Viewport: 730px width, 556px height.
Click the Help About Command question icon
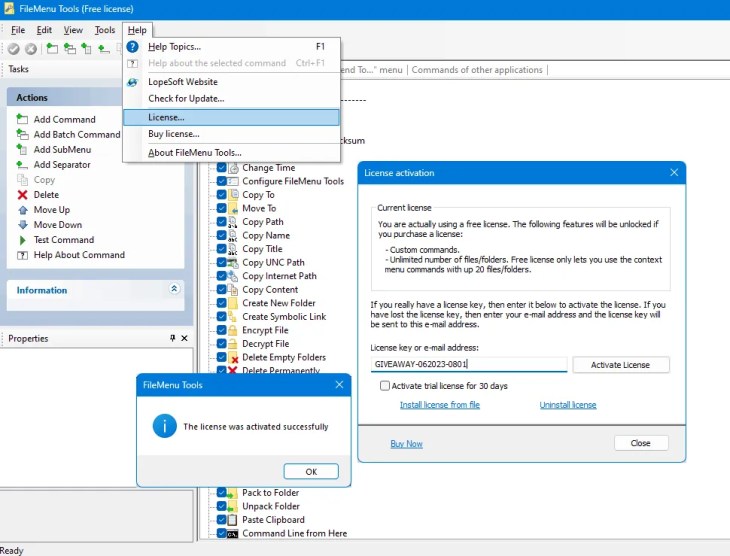click(22, 255)
